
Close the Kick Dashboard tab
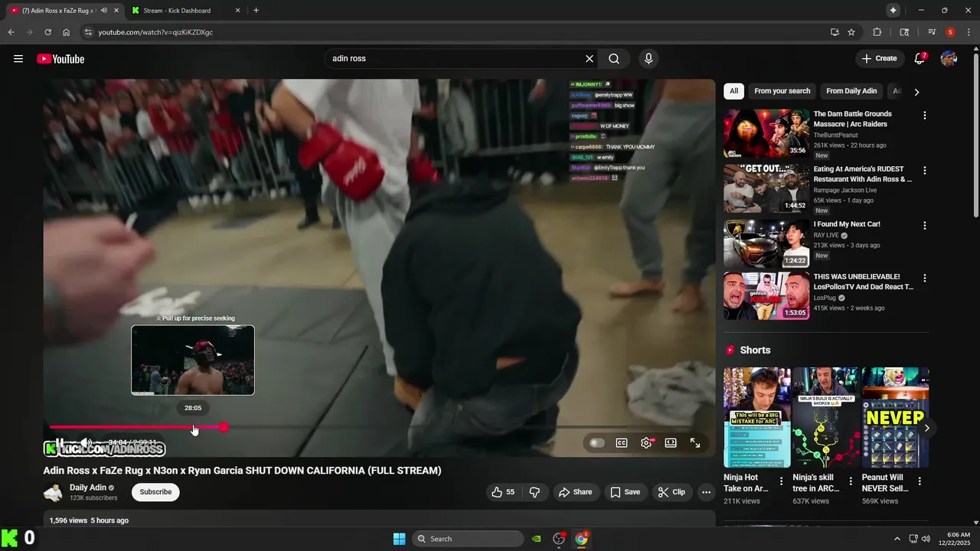tap(237, 11)
